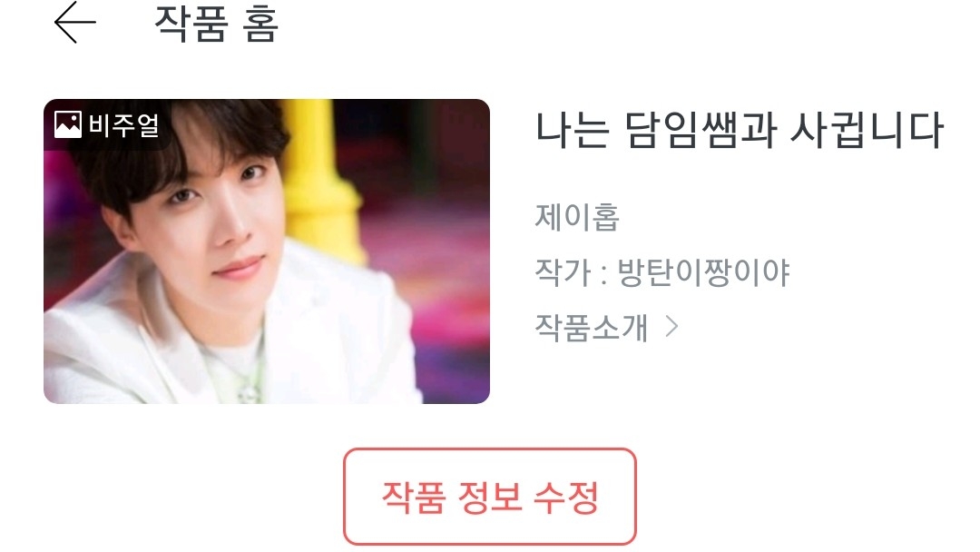The width and height of the screenshot is (980, 552).
Task: Open the cover image thumbnail
Action: [x=267, y=251]
